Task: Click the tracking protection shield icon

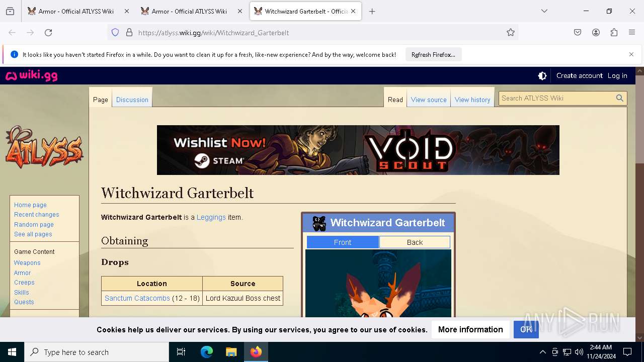Action: click(115, 33)
